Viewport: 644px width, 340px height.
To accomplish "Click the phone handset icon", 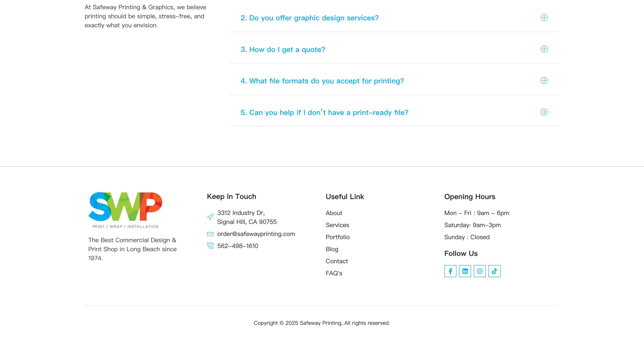I will point(210,246).
